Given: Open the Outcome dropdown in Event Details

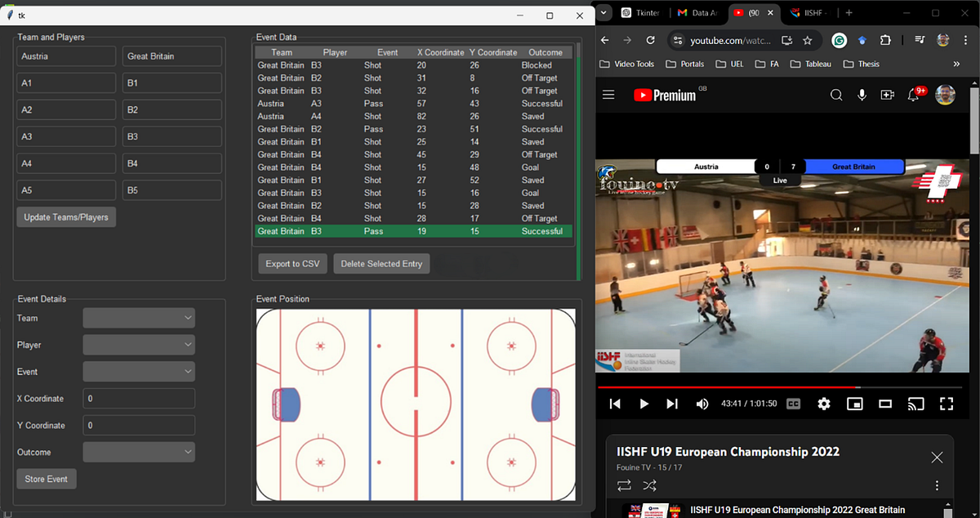Looking at the screenshot, I should (139, 452).
